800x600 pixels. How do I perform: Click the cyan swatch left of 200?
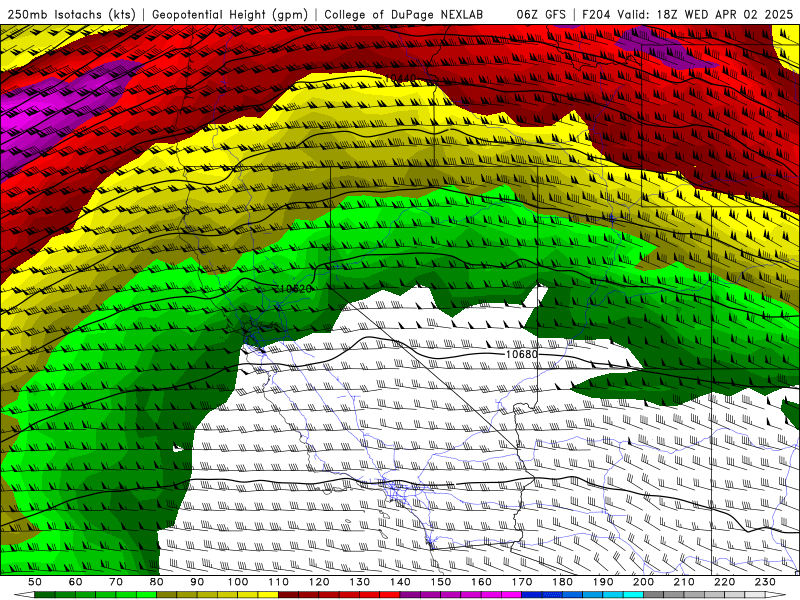634,595
